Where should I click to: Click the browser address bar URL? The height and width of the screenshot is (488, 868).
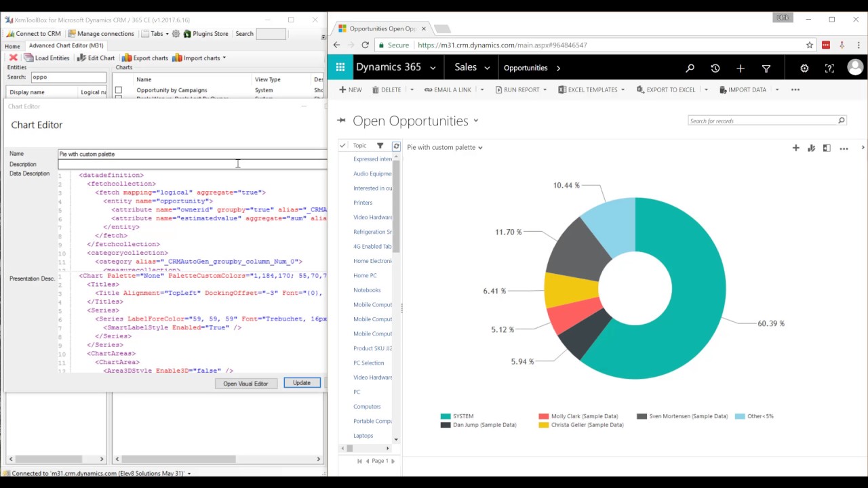[x=502, y=45]
